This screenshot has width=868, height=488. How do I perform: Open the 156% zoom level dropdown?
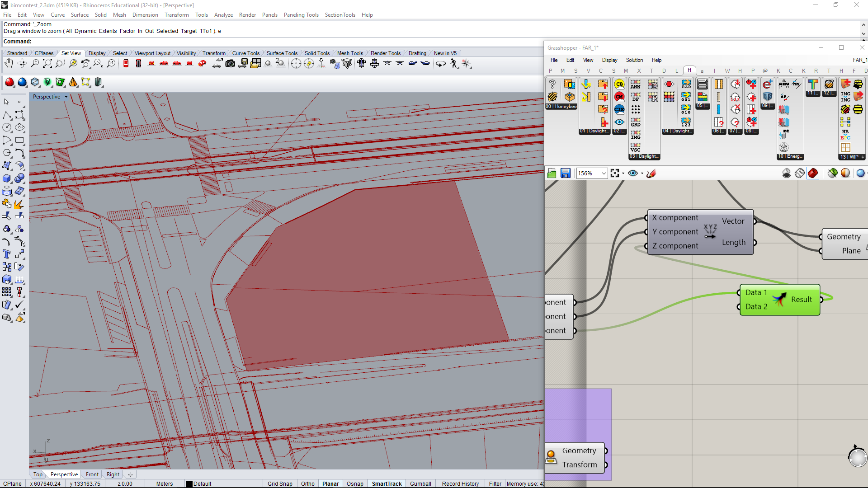pos(604,173)
